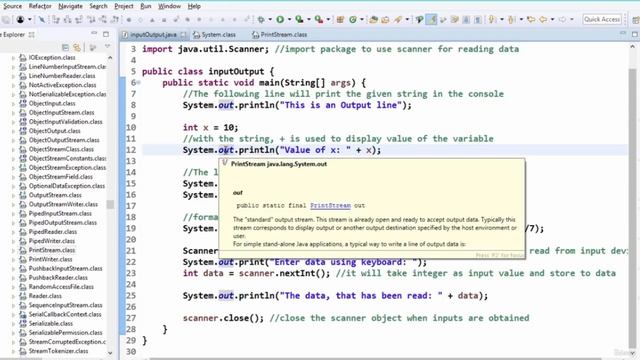Click the Back navigation arrow icon
The width and height of the screenshot is (640, 360).
[543, 19]
